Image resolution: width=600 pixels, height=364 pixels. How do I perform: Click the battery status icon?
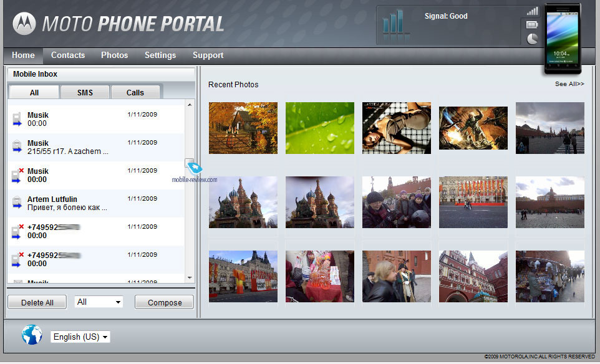pyautogui.click(x=532, y=25)
